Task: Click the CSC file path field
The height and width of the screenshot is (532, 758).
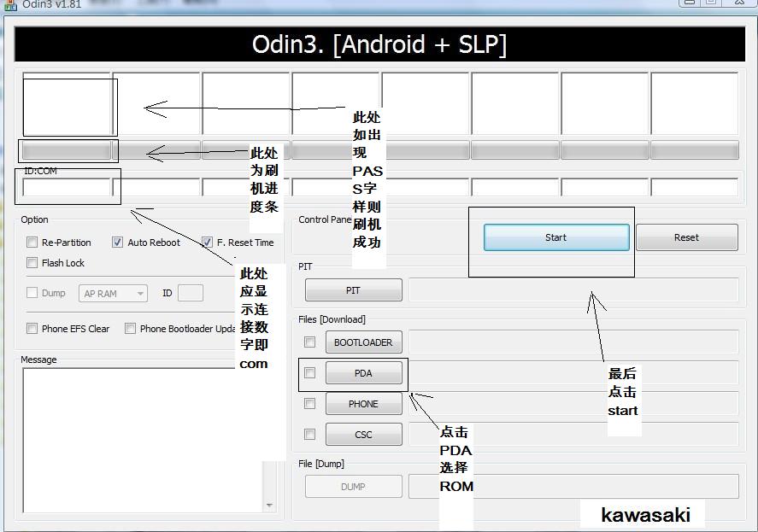Action: (573, 435)
